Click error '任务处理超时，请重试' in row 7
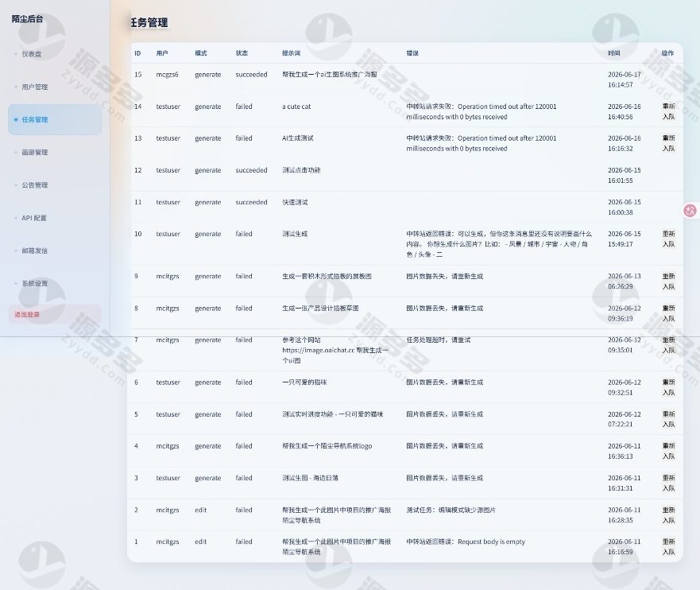The width and height of the screenshot is (700, 590). click(x=439, y=340)
